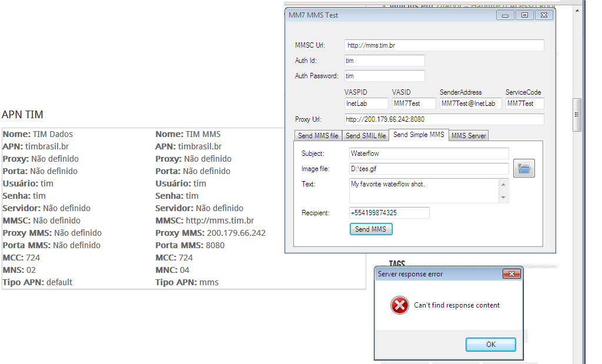Click the 'Proxy MMS: 200.179.66.242' text

tap(210, 233)
